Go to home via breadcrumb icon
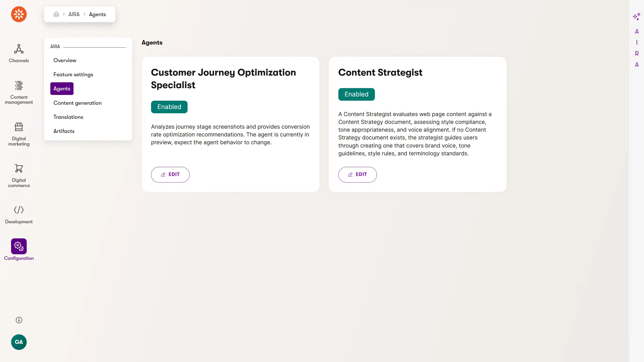Screen dimensions: 644x362 click(56, 14)
